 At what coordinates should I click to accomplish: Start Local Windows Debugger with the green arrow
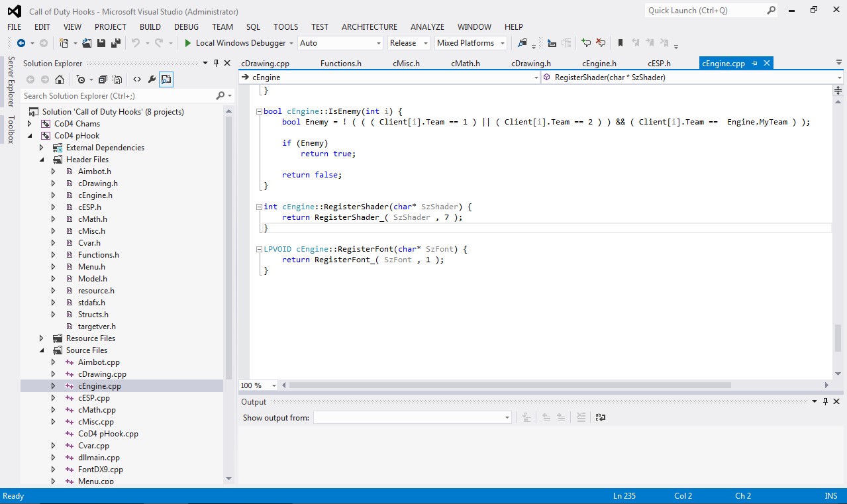point(188,43)
